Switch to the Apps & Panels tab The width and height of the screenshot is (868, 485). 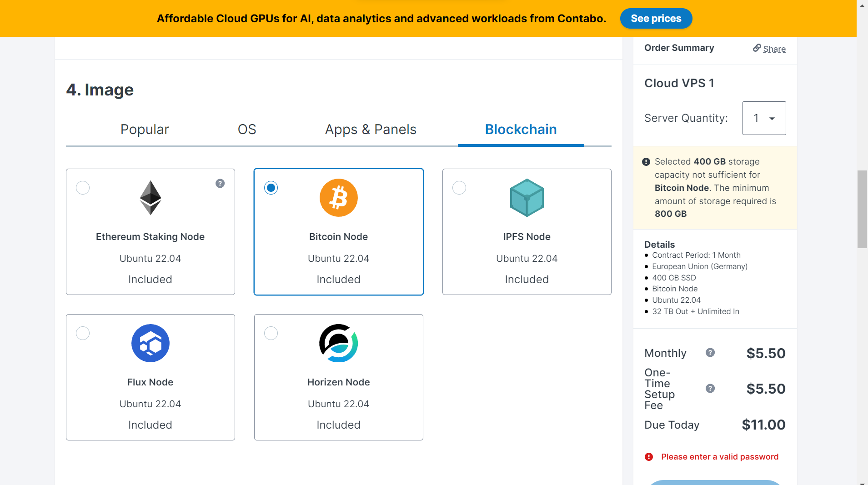pos(371,130)
